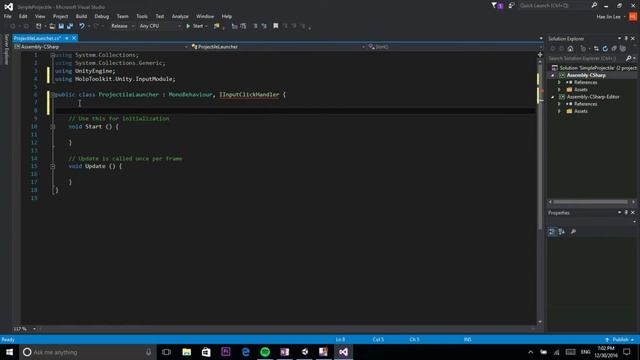Image resolution: width=640 pixels, height=360 pixels.
Task: Expand References under Assembly-CSharp
Action: pyautogui.click(x=560, y=82)
